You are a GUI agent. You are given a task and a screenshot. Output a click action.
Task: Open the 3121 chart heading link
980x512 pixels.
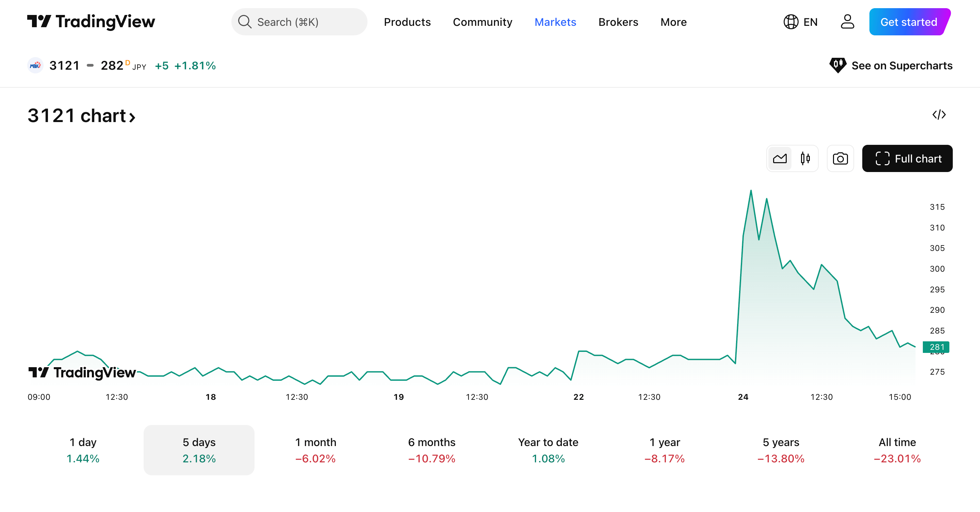[x=81, y=116]
